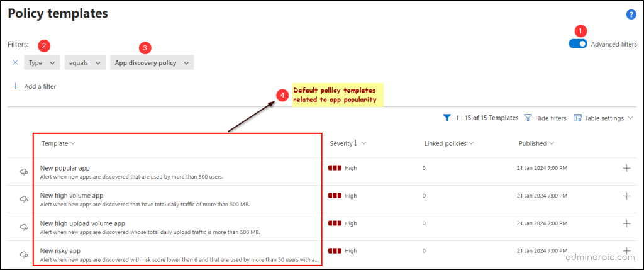Open the App discovery policy dropdown

[152, 63]
